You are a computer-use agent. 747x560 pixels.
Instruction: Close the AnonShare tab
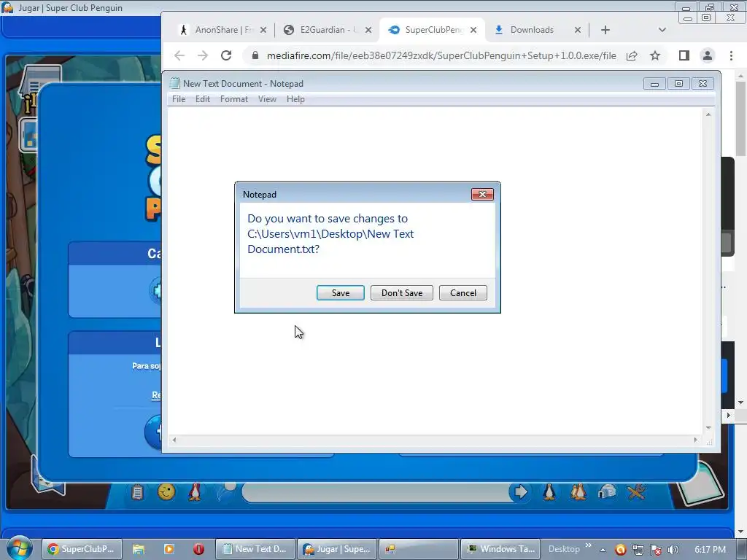pyautogui.click(x=263, y=30)
